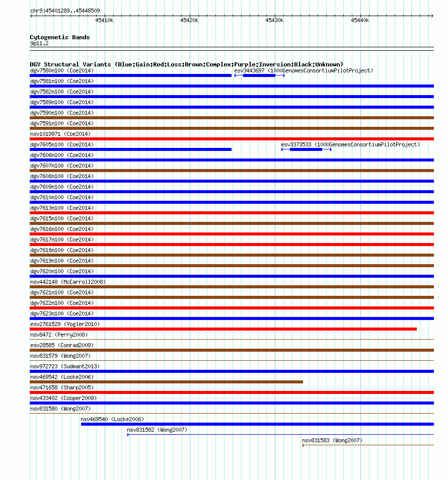
Task: Click the 45430k ruler tick label
Action: (x=275, y=21)
